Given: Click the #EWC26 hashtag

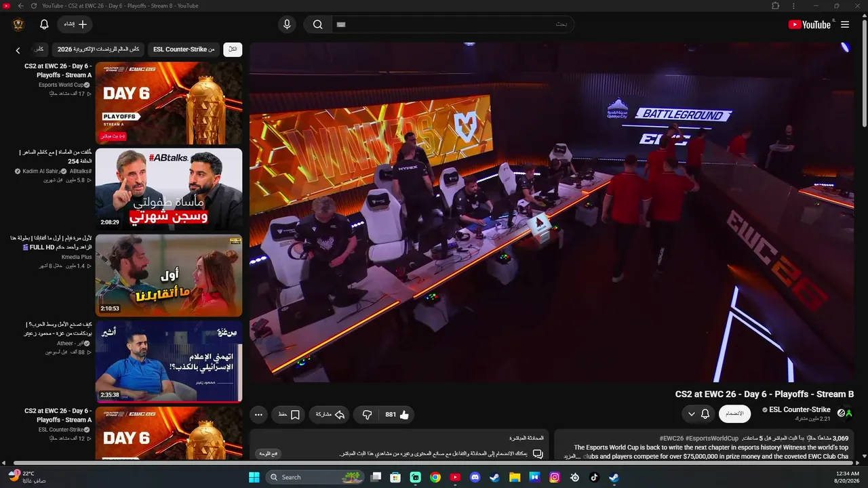Looking at the screenshot, I should click(x=671, y=439).
